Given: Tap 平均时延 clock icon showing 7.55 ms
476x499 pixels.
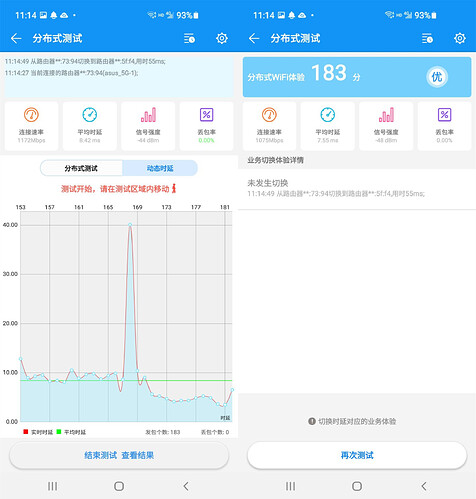Looking at the screenshot, I should (328, 115).
